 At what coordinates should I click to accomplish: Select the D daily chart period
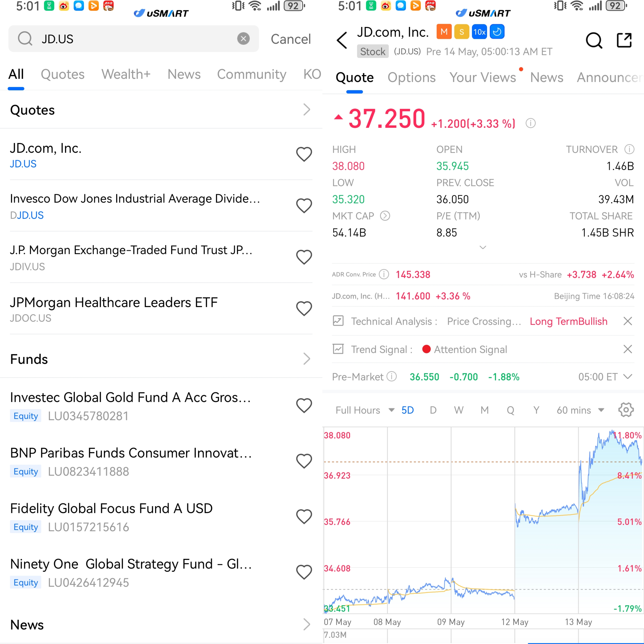433,410
